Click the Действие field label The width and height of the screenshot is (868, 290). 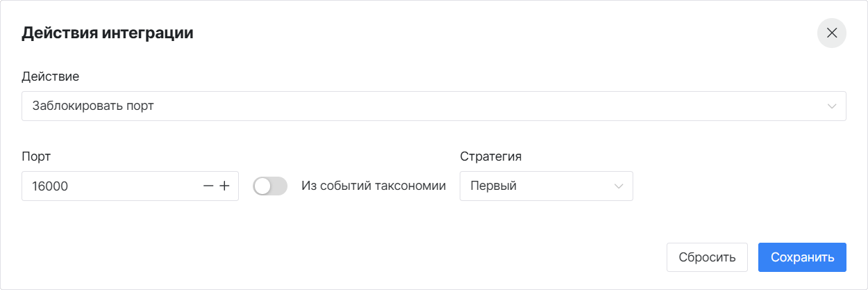[x=51, y=76]
